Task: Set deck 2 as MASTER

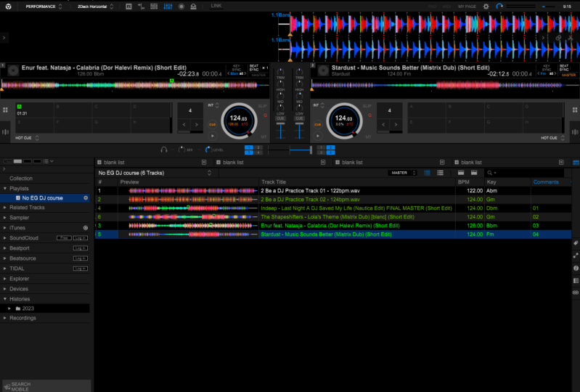Action: click(x=568, y=75)
